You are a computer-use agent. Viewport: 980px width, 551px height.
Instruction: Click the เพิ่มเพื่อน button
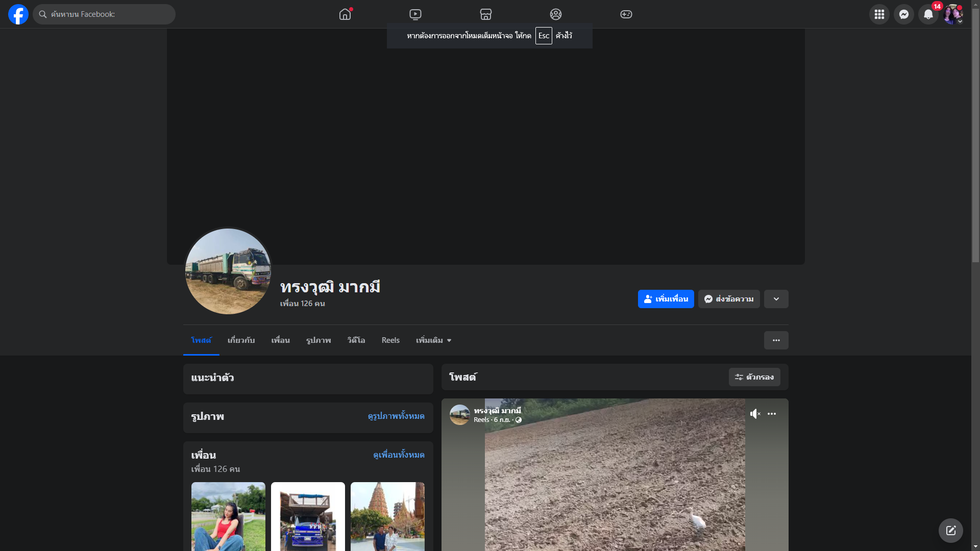pyautogui.click(x=666, y=299)
